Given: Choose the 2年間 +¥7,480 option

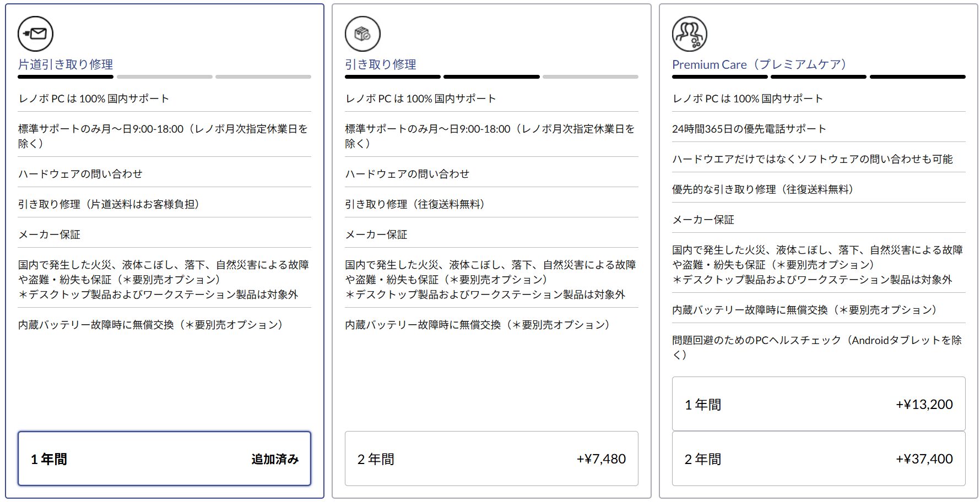Looking at the screenshot, I should coord(491,459).
